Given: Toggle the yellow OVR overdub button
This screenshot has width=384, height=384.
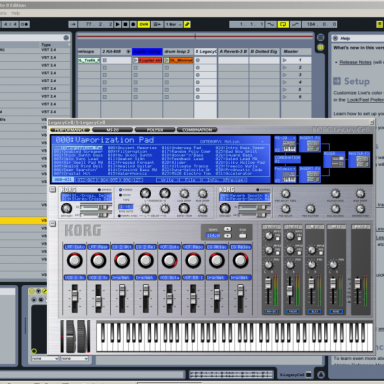Looking at the screenshot, I should tap(144, 24).
